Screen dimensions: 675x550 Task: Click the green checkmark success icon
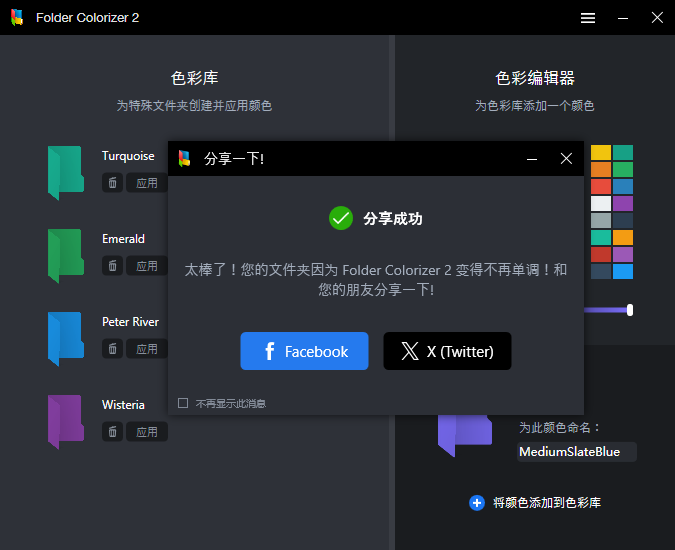[341, 218]
